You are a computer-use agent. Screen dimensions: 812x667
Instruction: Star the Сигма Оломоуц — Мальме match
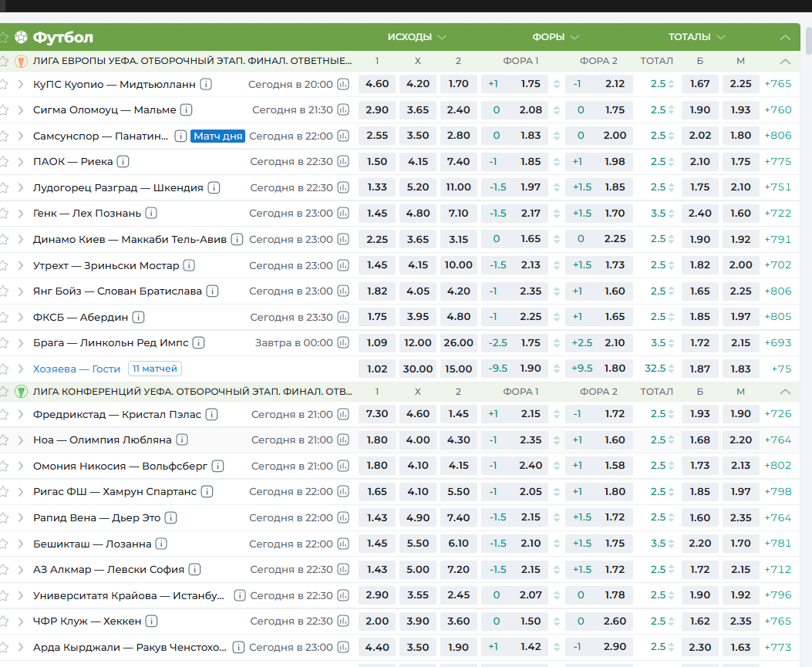click(3, 109)
